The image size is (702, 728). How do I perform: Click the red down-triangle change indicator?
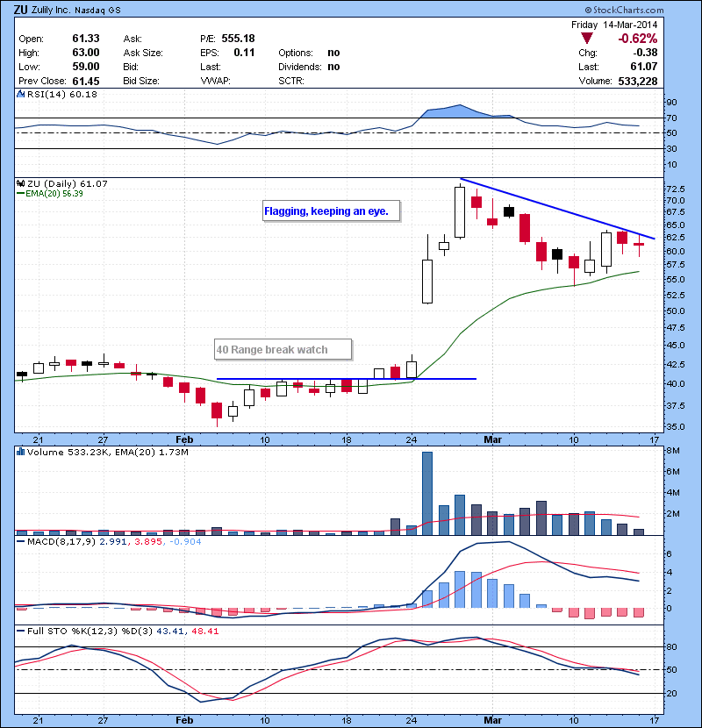coord(587,39)
